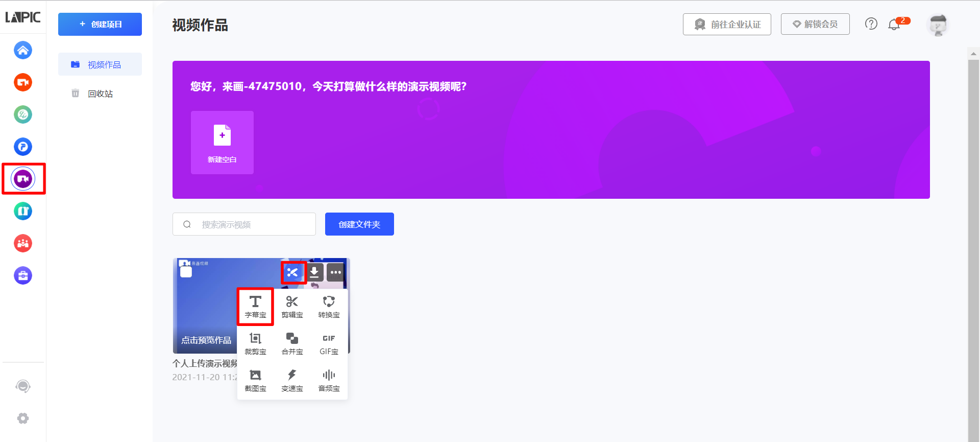The image size is (980, 442).
Task: Open 回收站 recycle bin
Action: 100,94
